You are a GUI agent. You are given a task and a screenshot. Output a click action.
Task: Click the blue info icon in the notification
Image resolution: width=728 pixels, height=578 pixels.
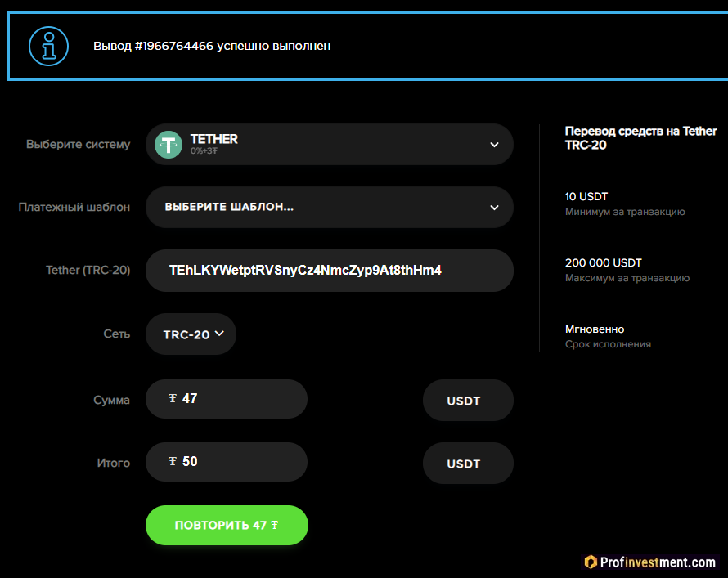pyautogui.click(x=49, y=47)
